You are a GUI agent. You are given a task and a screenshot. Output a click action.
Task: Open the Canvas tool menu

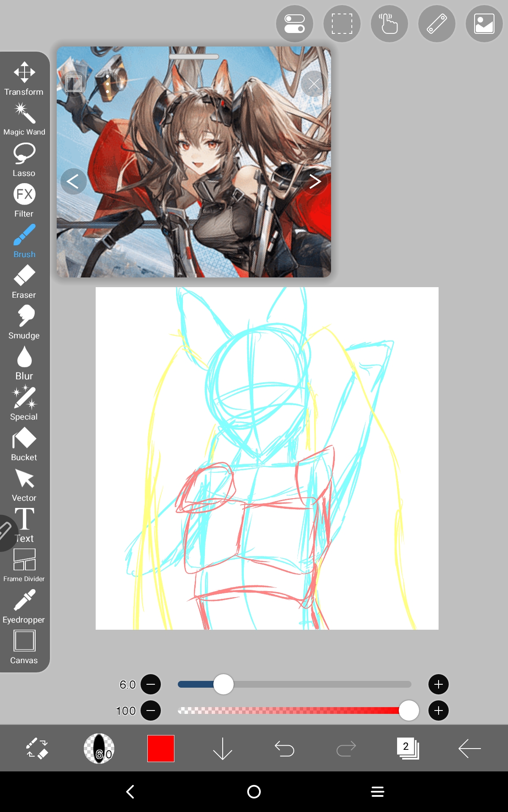click(x=24, y=647)
